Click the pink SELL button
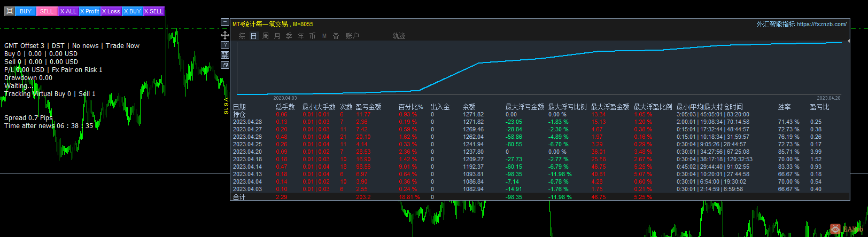This screenshot has width=868, height=237. pyautogui.click(x=47, y=11)
